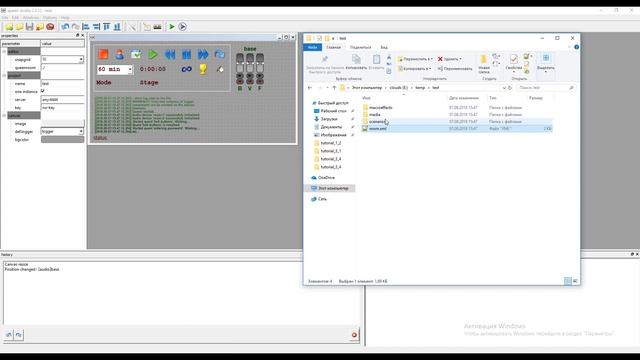
Task: Click the project name value field
Action: coord(62,84)
